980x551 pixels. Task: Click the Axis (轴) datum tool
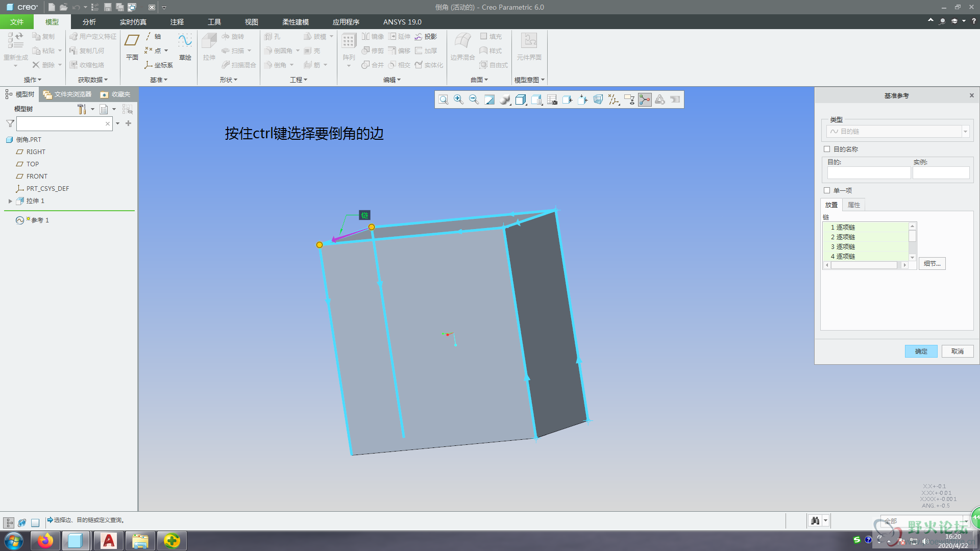click(x=153, y=37)
